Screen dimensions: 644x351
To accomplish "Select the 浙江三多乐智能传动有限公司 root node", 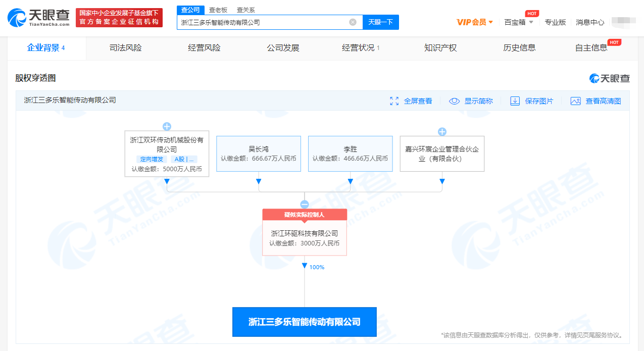I will (305, 322).
